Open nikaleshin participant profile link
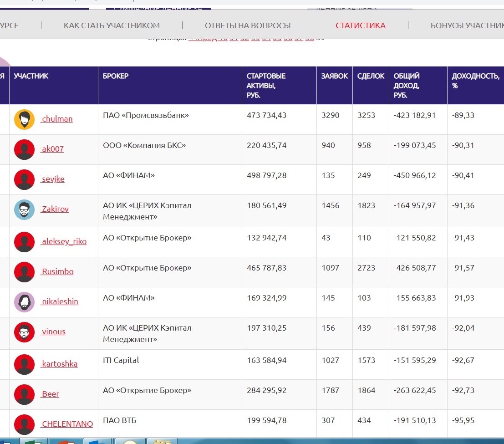This screenshot has height=444, width=504. click(60, 301)
